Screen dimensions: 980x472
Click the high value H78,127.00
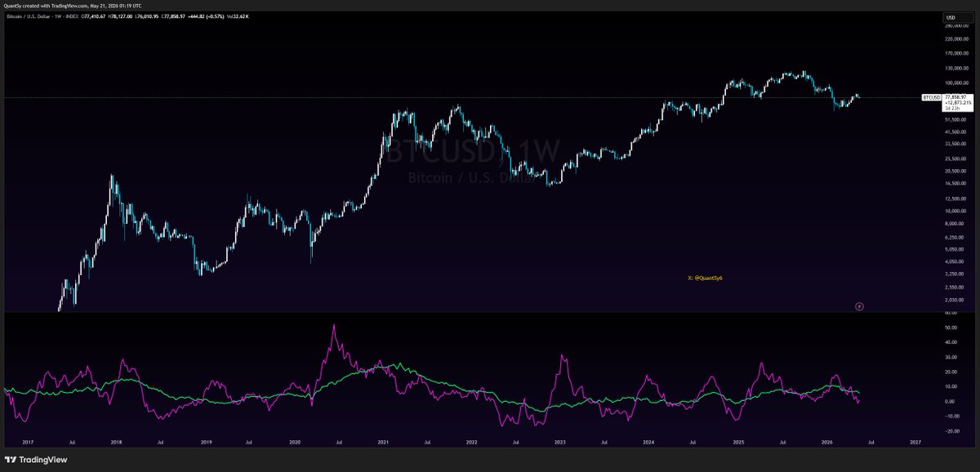120,16
